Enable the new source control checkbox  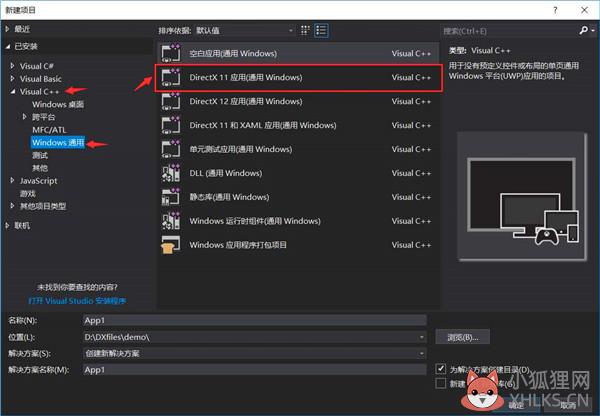(440, 383)
